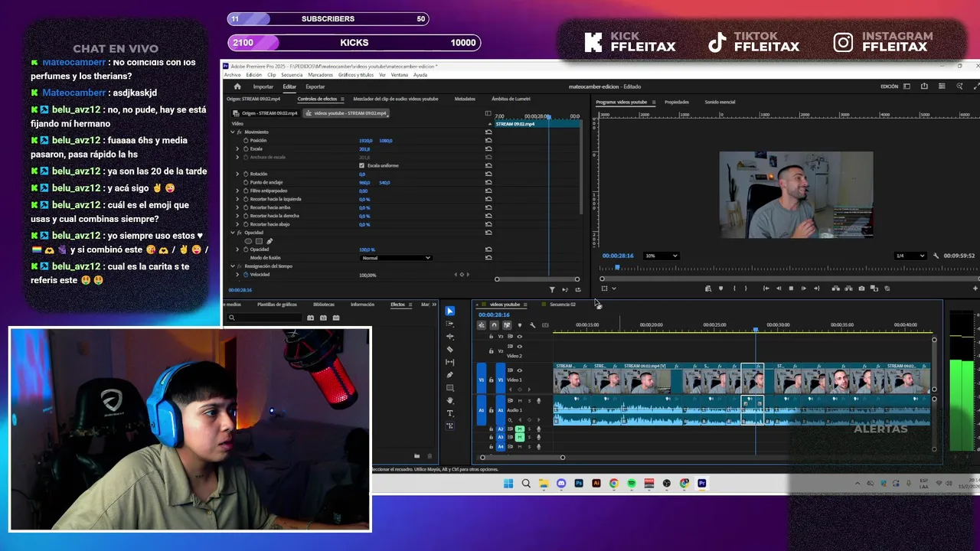
Task: Click the caption track options icon
Action: [x=545, y=325]
